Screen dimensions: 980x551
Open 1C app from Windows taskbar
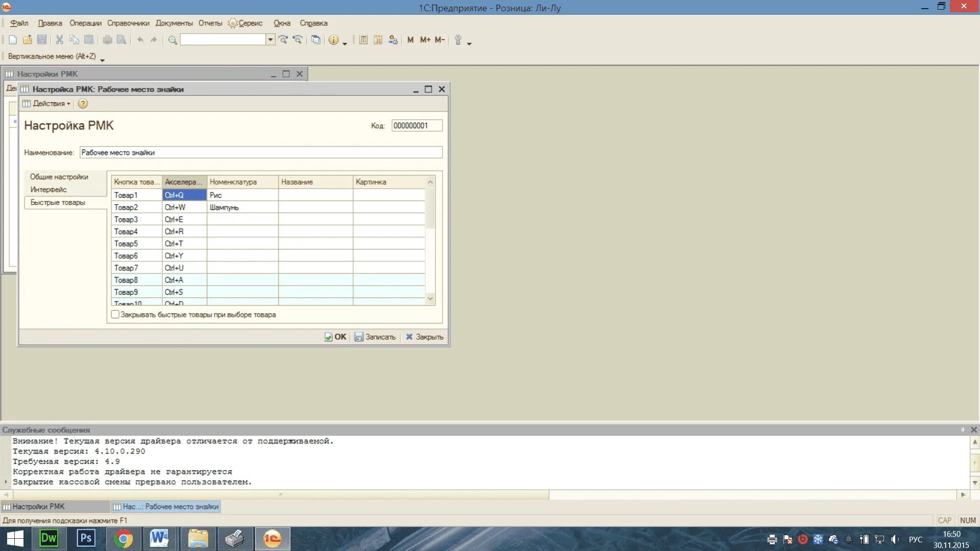[272, 538]
